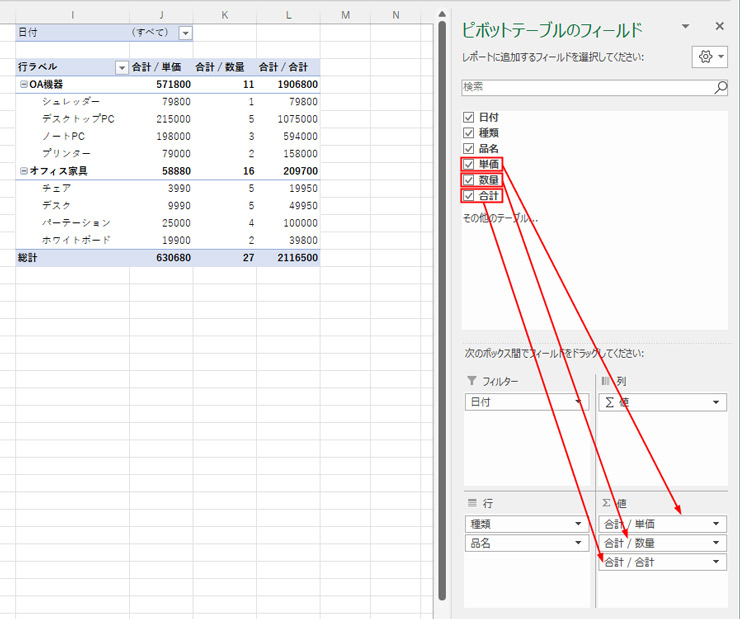Open the 行ラベル filter dropdown

click(122, 67)
